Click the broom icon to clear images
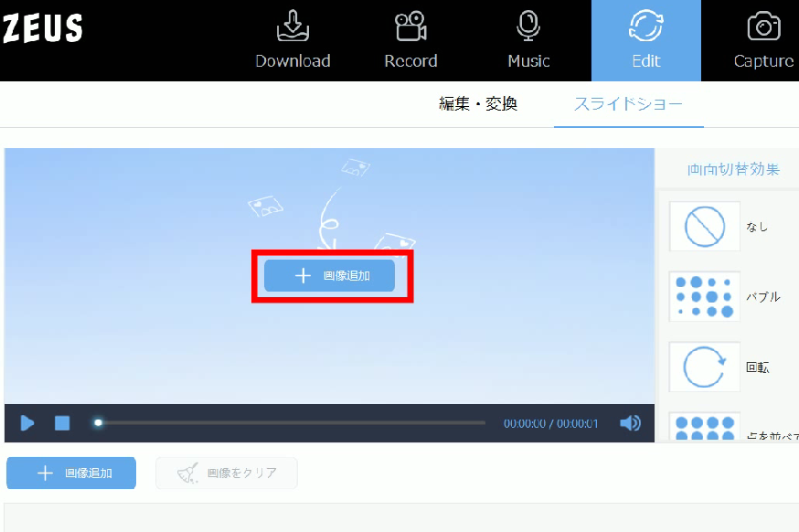Image resolution: width=799 pixels, height=532 pixels. pyautogui.click(x=188, y=473)
